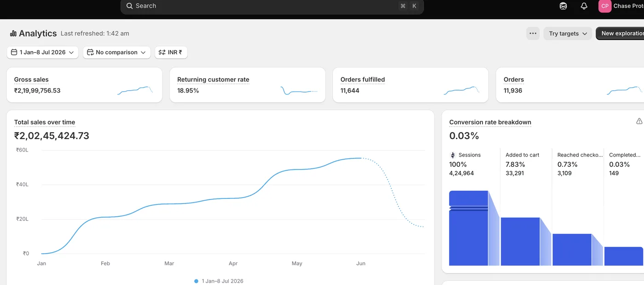Viewport: 644px width, 285px height.
Task: Open the Sidekick assistant icon in top bar
Action: (563, 6)
